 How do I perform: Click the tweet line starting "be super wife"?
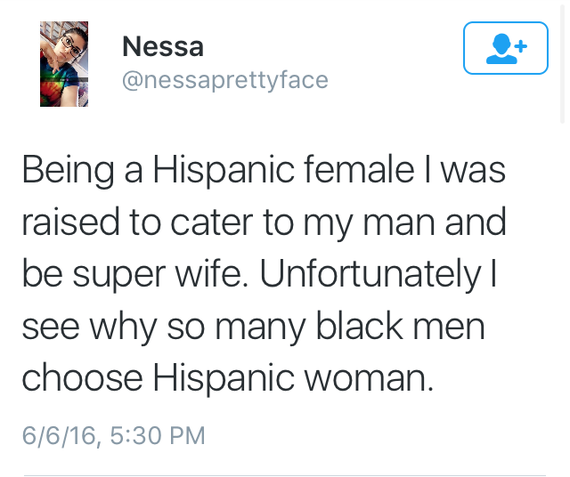click(x=259, y=274)
